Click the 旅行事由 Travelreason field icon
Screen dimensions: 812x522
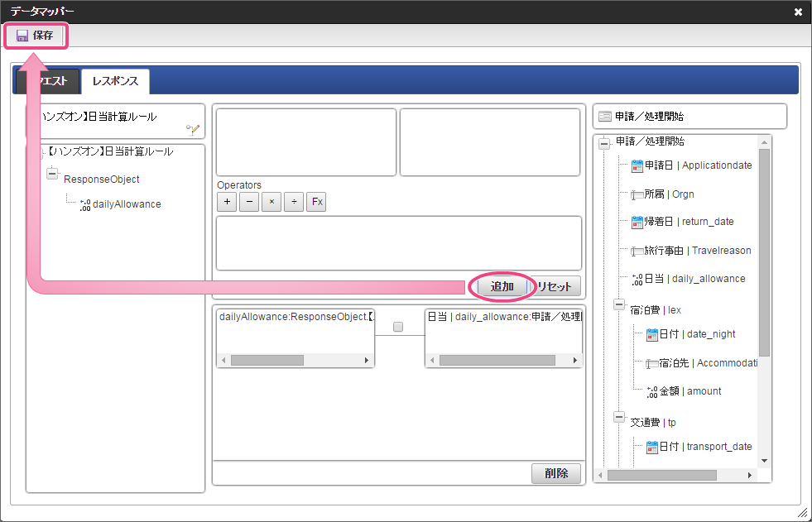[x=637, y=251]
